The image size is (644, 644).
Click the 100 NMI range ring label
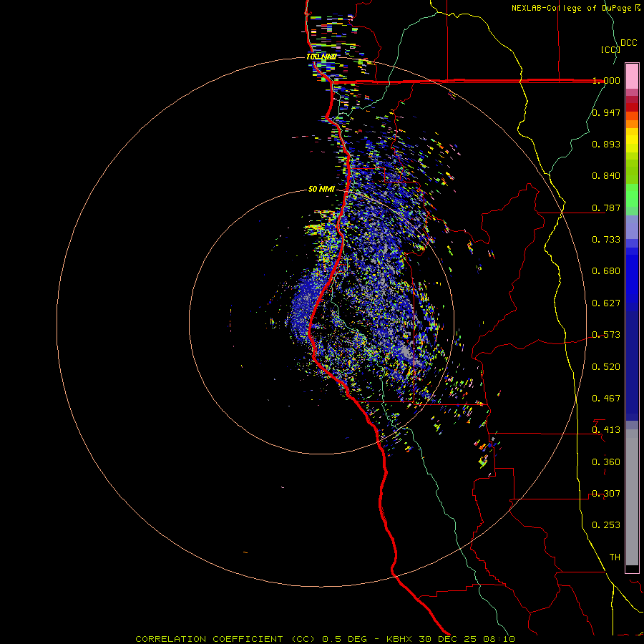(x=321, y=57)
